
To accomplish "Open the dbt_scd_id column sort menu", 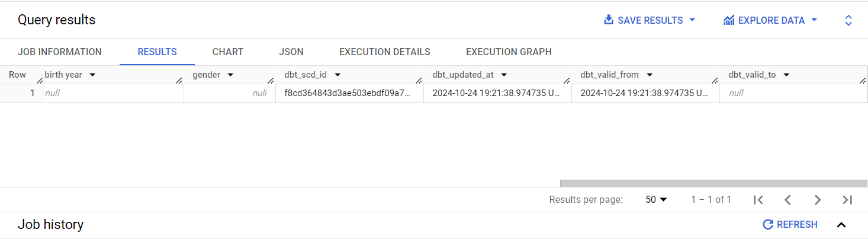I will [x=337, y=75].
